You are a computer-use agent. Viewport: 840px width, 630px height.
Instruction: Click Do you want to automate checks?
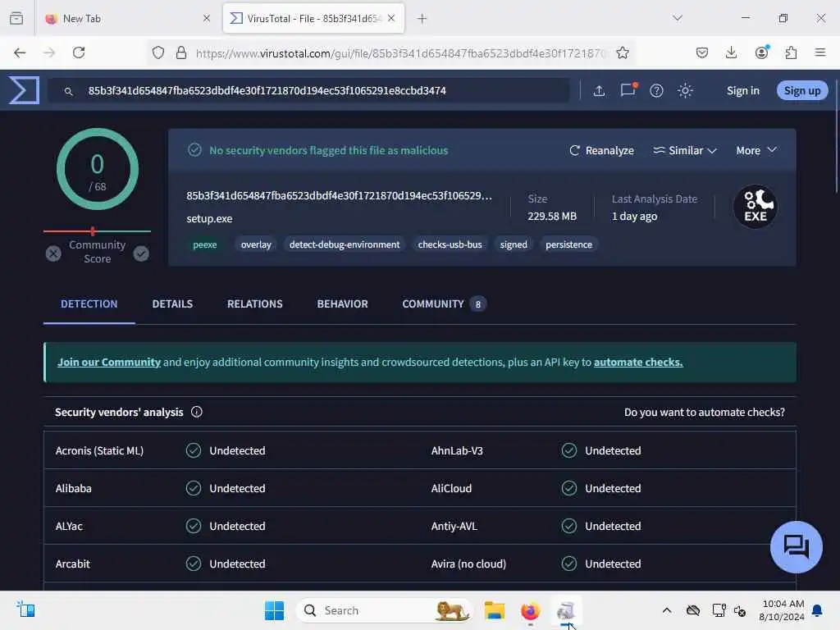click(x=705, y=412)
